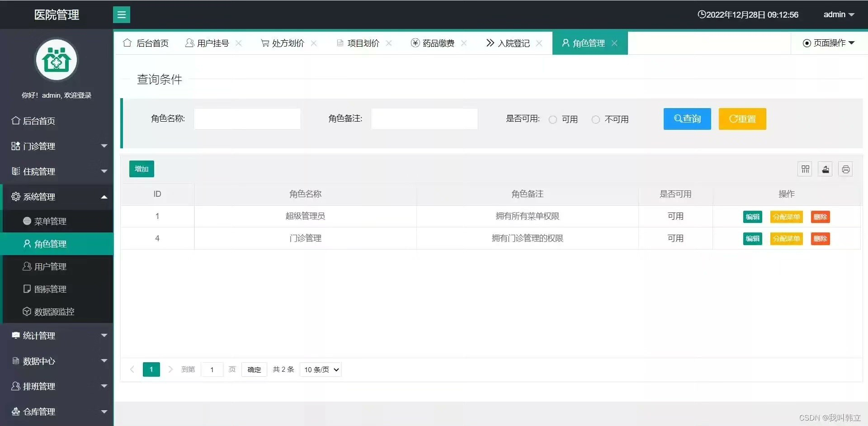Expand the 排班管理 sidebar menu
This screenshot has width=868, height=426.
[57, 386]
